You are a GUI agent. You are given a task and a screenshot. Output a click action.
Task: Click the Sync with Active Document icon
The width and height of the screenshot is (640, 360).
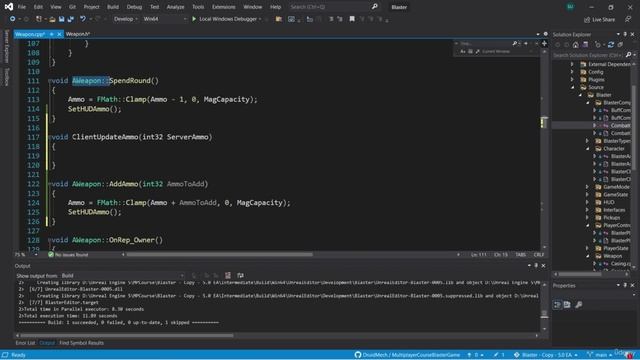(611, 45)
